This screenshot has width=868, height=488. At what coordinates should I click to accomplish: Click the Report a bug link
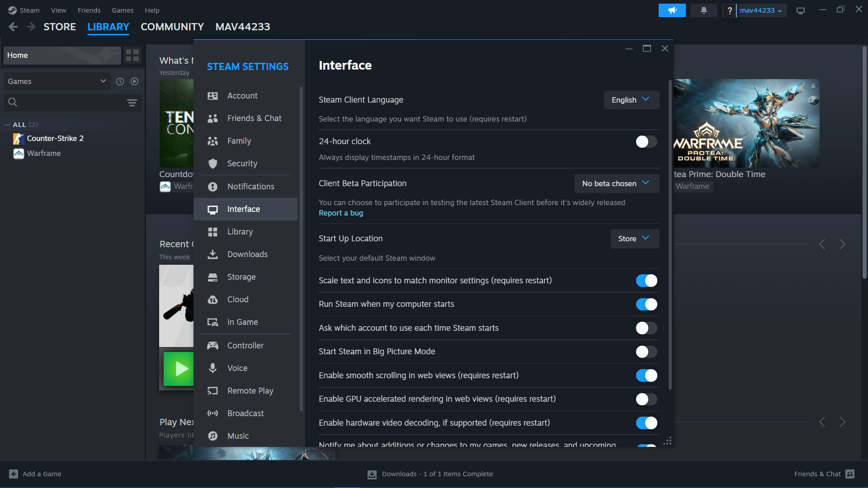point(341,213)
